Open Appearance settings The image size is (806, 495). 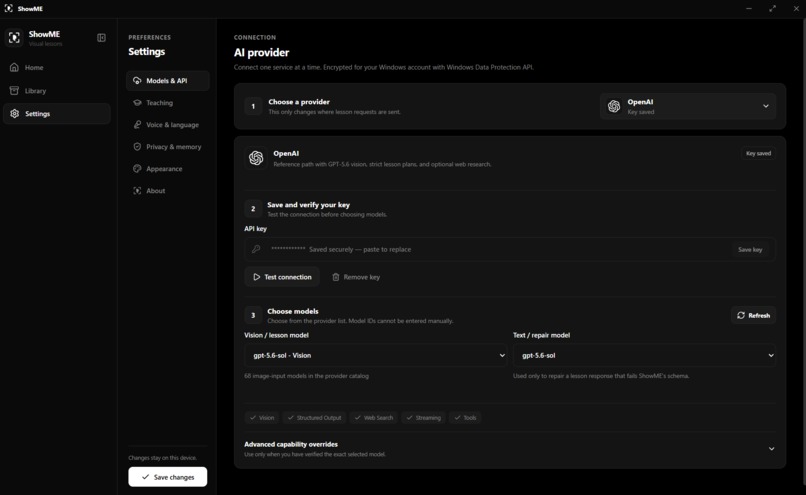click(168, 169)
